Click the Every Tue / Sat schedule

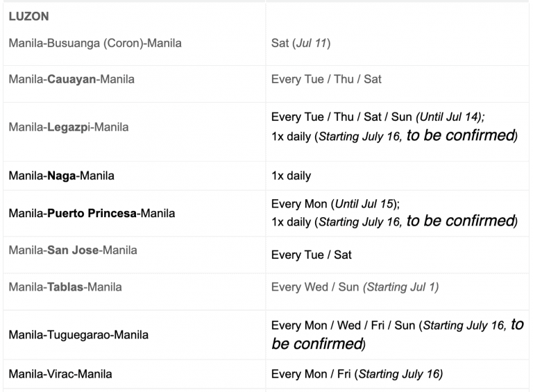(x=311, y=255)
